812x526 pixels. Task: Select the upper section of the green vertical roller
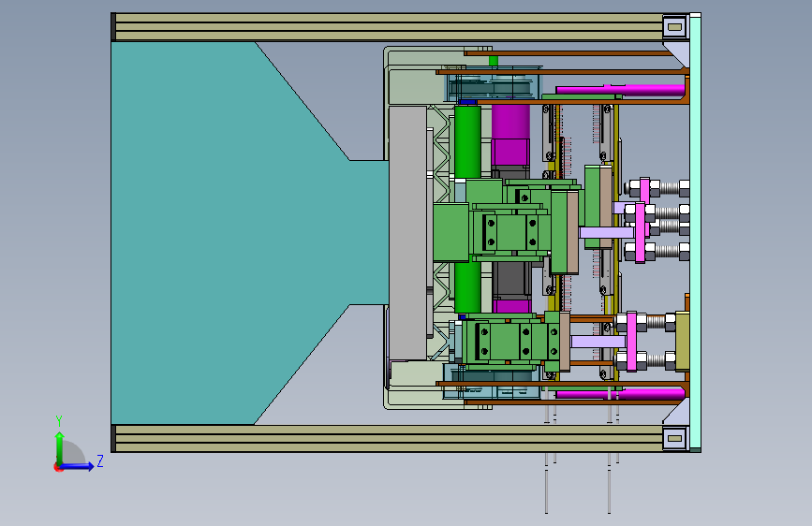467,140
